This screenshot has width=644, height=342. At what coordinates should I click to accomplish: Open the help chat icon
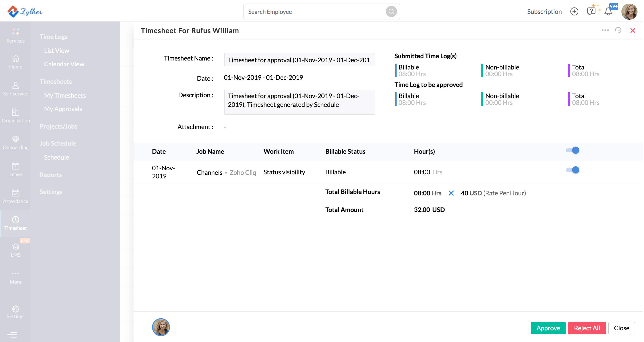point(591,11)
